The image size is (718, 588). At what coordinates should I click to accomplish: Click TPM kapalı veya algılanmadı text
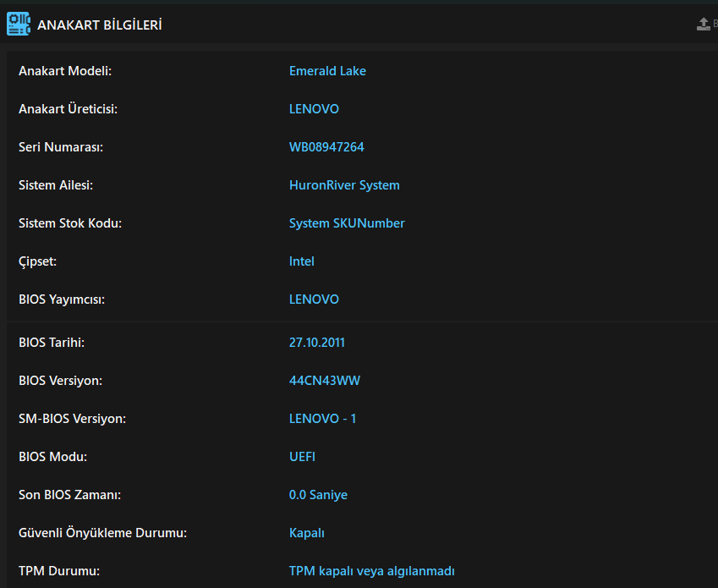click(372, 571)
